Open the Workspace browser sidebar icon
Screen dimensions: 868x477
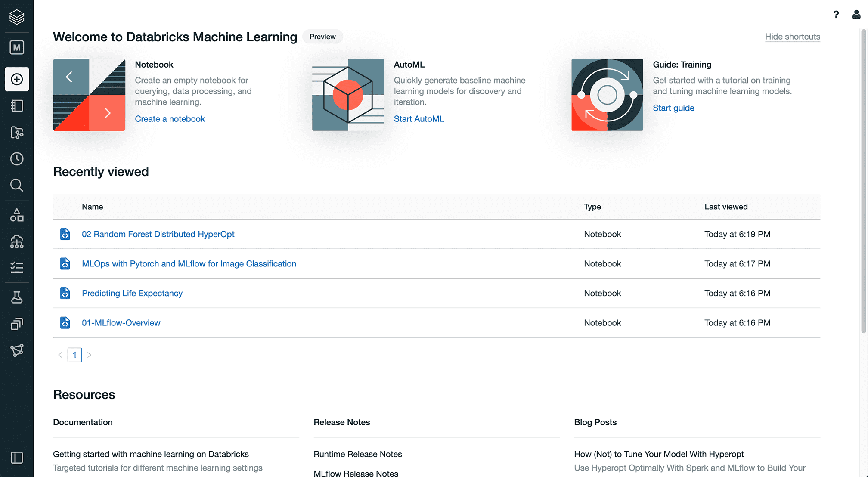point(17,106)
